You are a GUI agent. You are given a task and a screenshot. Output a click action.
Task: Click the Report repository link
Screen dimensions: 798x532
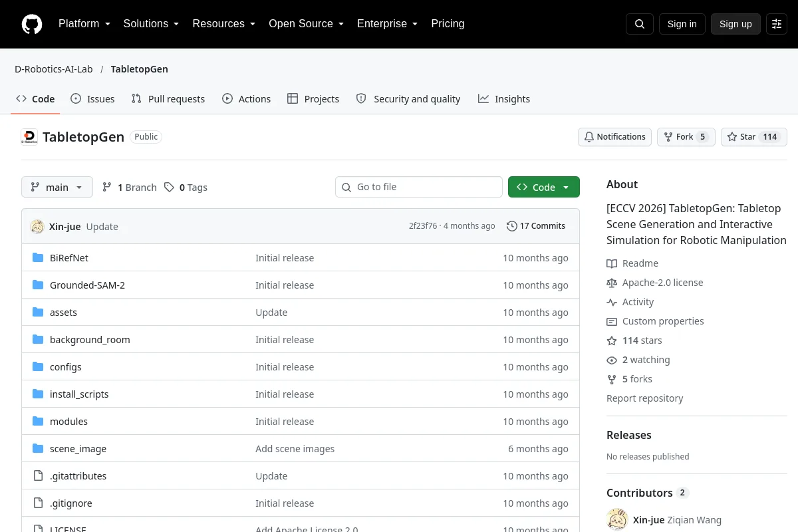[644, 398]
